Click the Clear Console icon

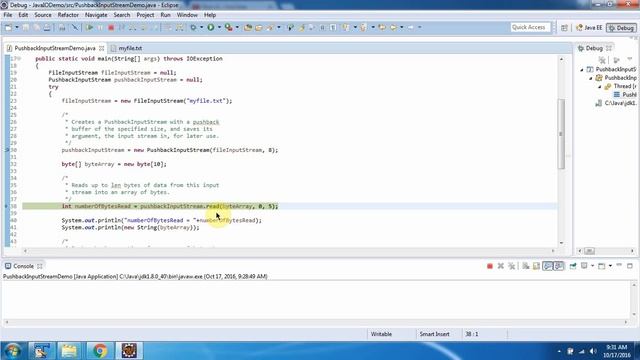point(526,266)
